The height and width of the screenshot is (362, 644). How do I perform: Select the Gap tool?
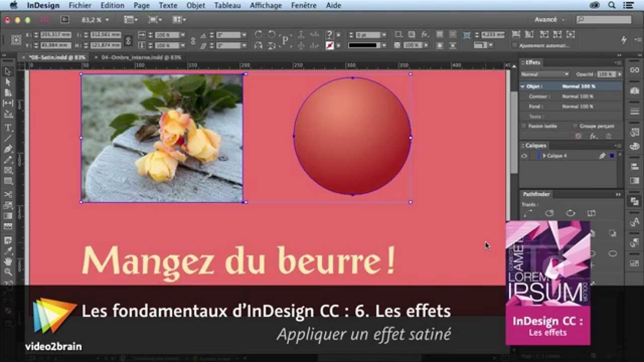[x=8, y=103]
